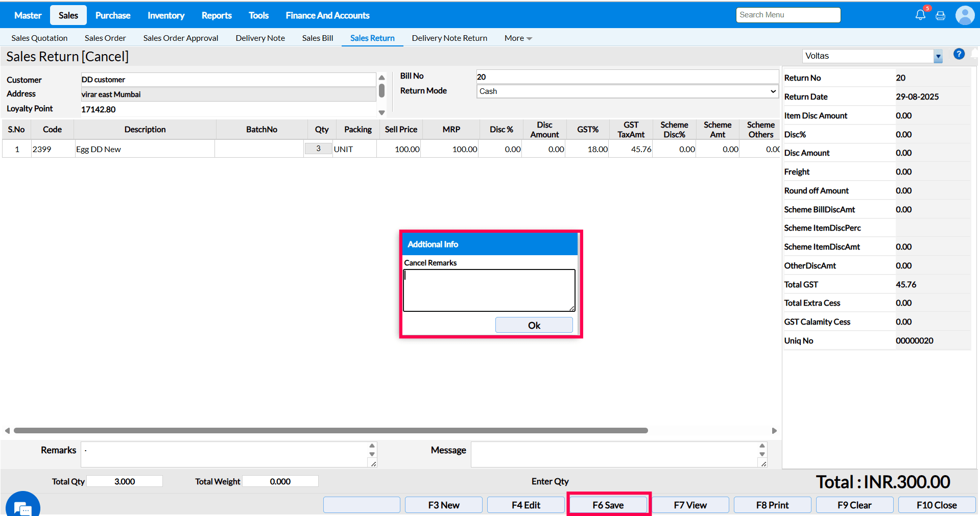Click the Total Qty field
Screen dimensions: 980x516
coord(125,481)
